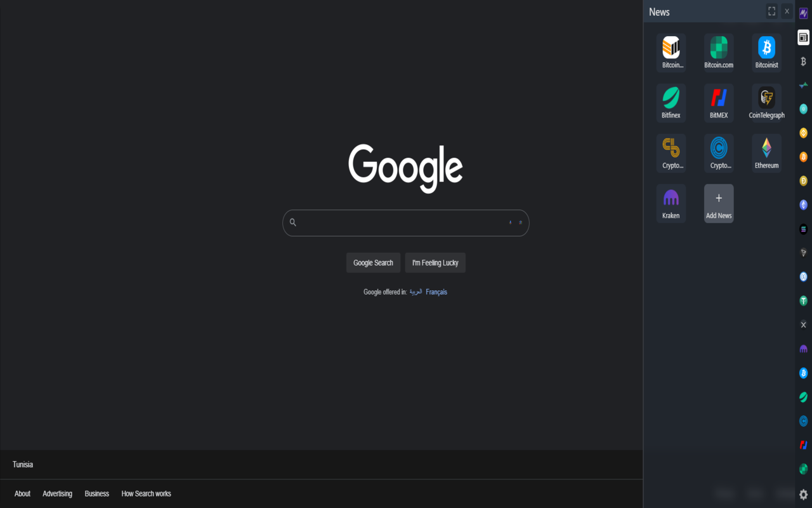
Task: Open the Business footer link
Action: pyautogui.click(x=97, y=493)
